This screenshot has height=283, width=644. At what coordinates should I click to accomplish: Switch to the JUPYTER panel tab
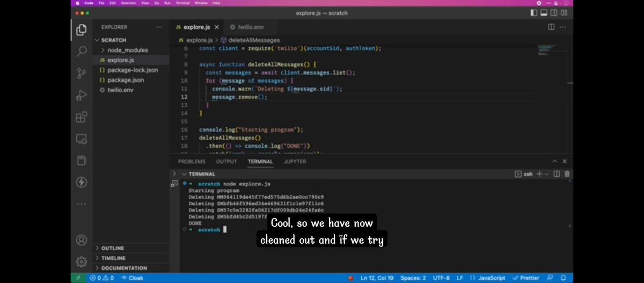coord(295,161)
